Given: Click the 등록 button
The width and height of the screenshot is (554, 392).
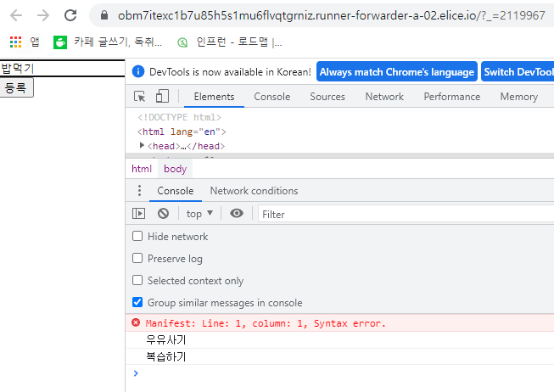Looking at the screenshot, I should (16, 87).
